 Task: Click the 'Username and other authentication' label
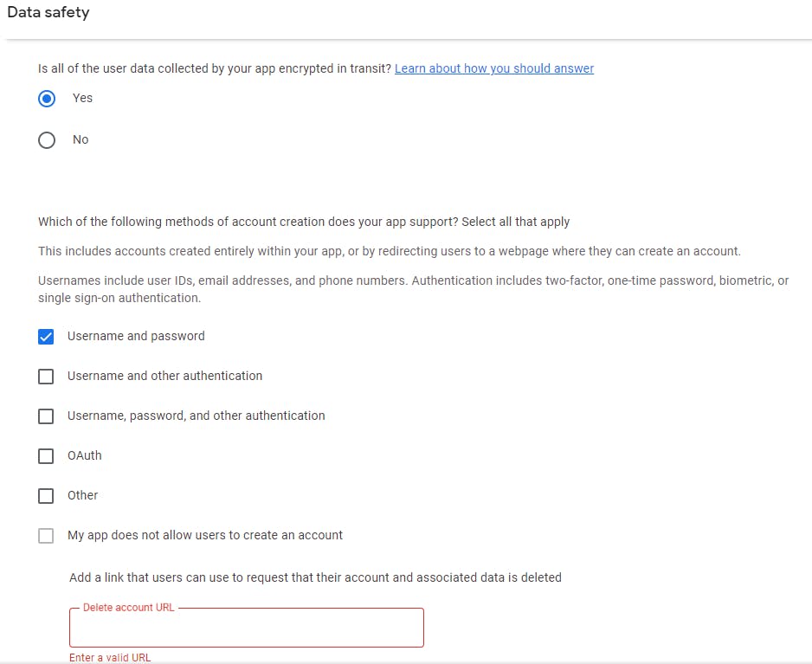click(x=164, y=376)
